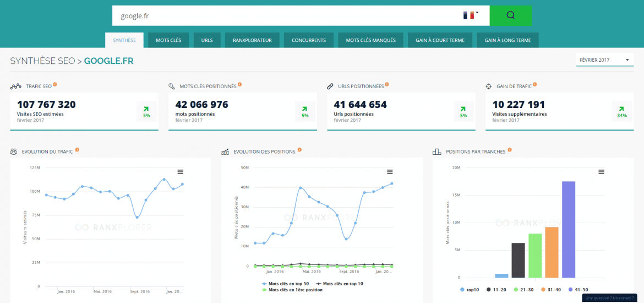Viewport: 644px width, 303px height.
Task: Click the URLs Positionnées info icon
Action: pyautogui.click(x=387, y=85)
